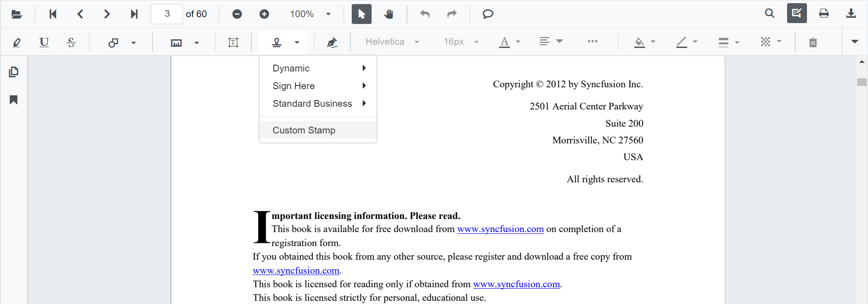This screenshot has width=868, height=304.
Task: Open the text alignment dropdown
Action: click(x=551, y=42)
